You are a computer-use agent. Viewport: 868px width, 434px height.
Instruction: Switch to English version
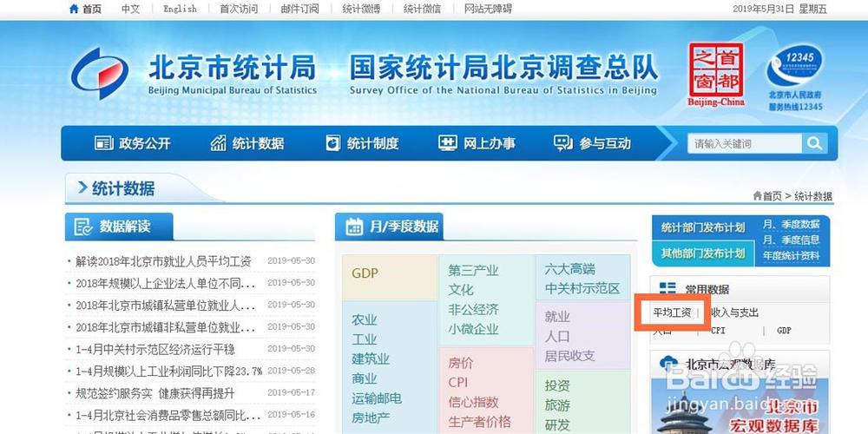coord(180,9)
